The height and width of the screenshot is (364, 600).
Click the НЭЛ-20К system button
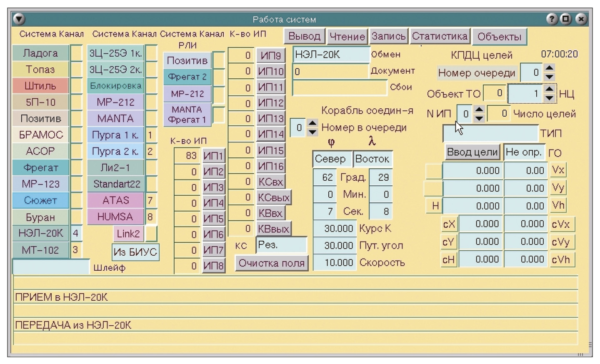[x=40, y=233]
